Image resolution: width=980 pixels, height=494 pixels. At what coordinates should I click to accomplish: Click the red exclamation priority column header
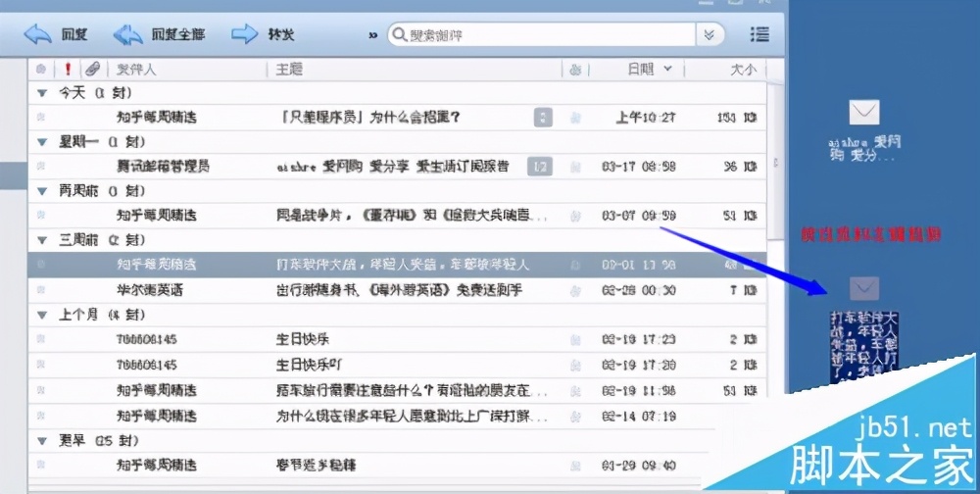[x=69, y=69]
